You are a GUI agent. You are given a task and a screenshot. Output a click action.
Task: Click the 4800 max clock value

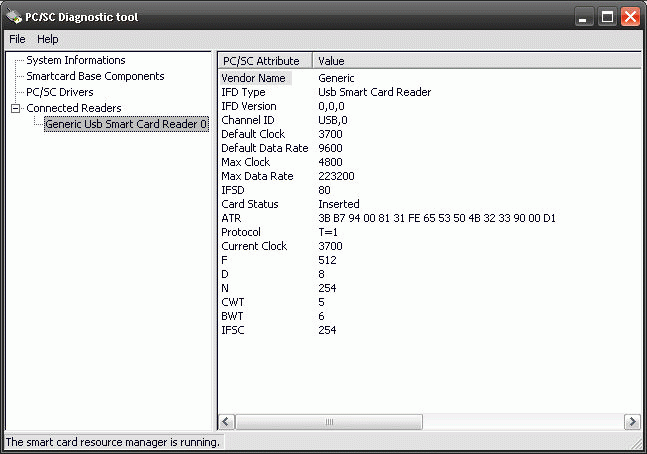(x=330, y=162)
